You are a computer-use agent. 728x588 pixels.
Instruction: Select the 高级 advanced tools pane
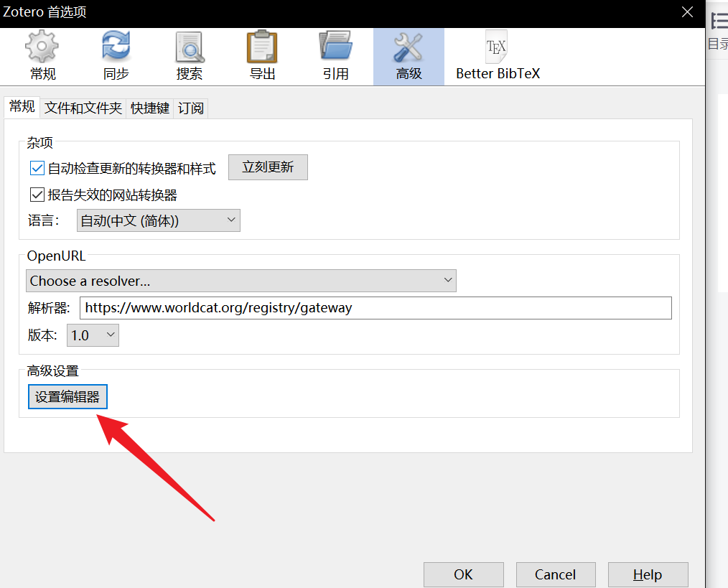coord(409,57)
